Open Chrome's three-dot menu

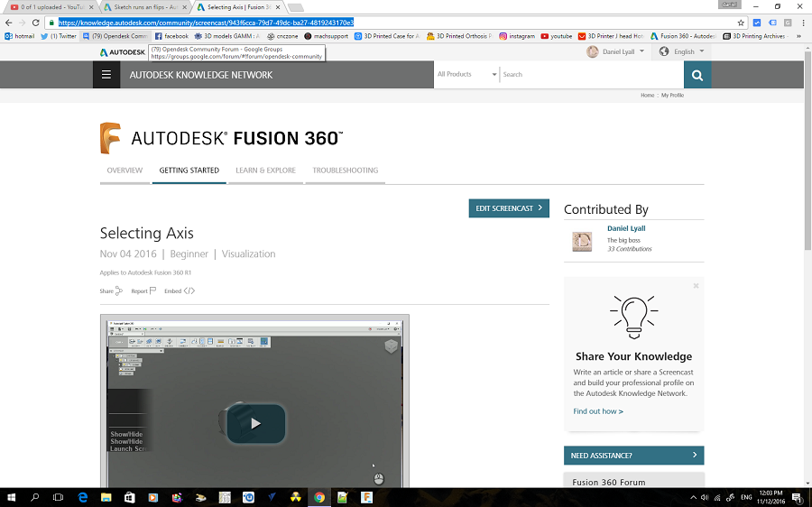[x=803, y=23]
